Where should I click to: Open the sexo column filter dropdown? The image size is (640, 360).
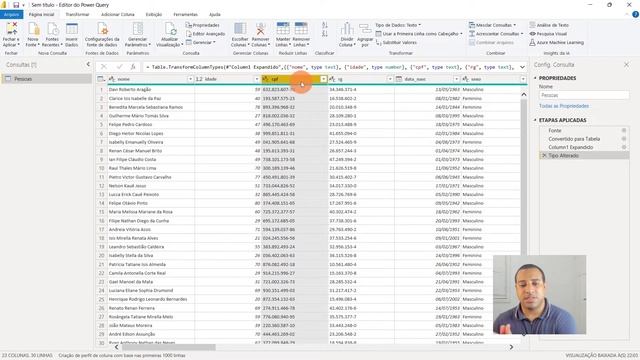point(523,79)
